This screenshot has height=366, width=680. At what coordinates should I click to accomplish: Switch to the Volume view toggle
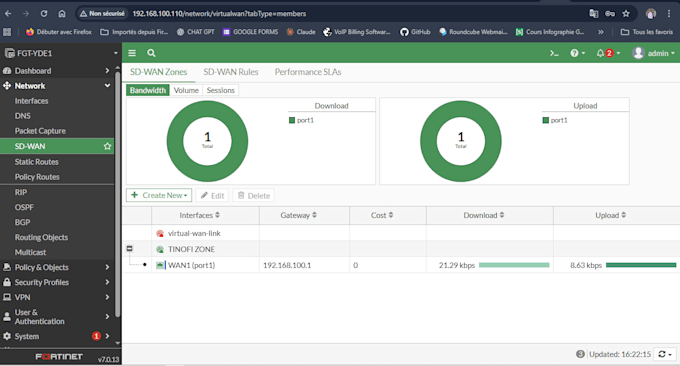click(186, 90)
